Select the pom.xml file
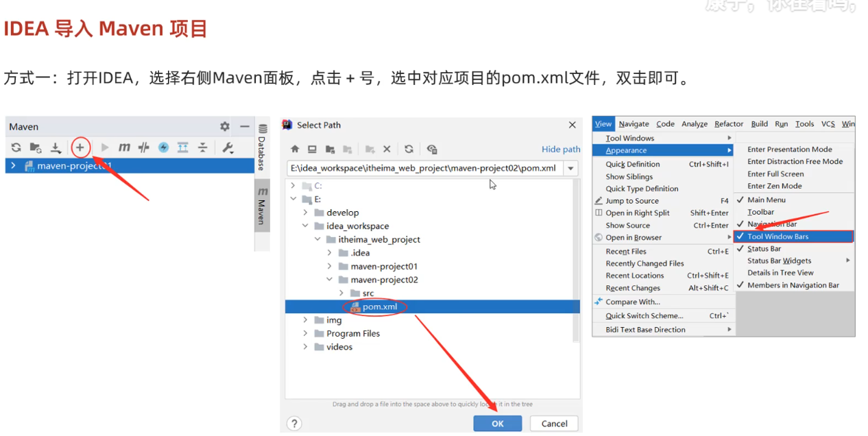This screenshot has width=868, height=436. [x=379, y=306]
